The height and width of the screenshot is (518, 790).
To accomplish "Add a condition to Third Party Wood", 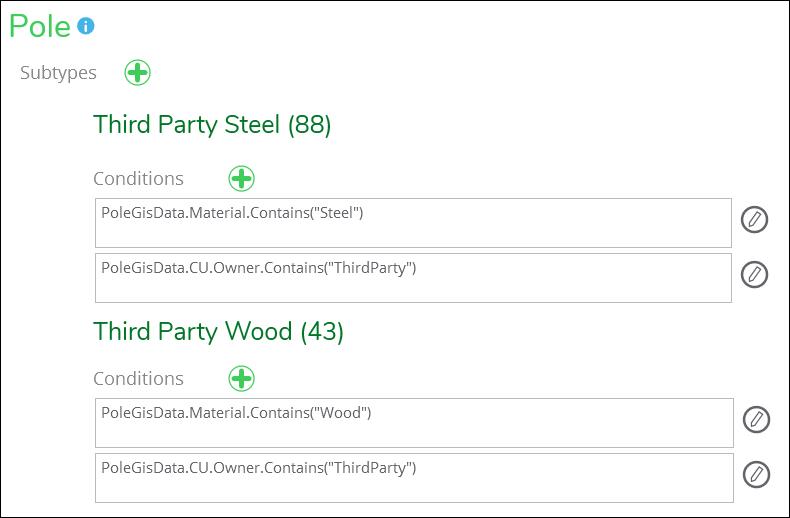I will click(x=241, y=378).
